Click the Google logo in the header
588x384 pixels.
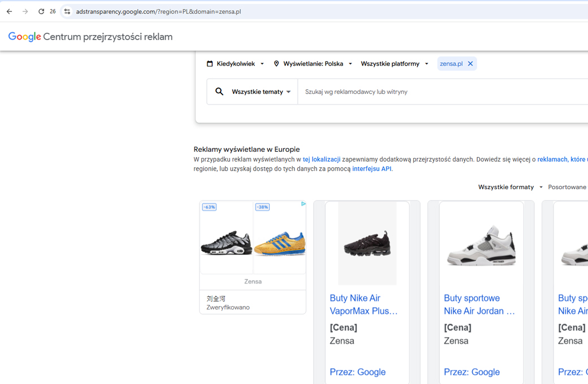coord(25,37)
